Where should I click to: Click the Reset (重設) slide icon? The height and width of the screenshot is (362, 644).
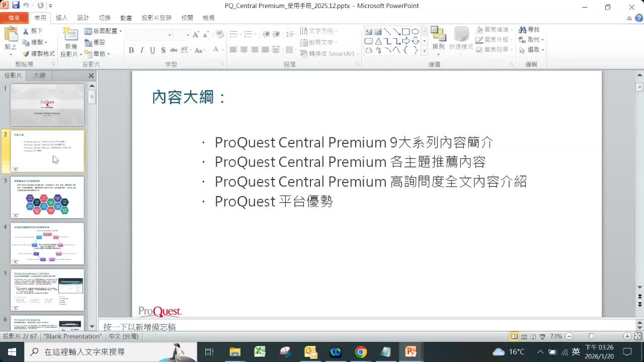(x=89, y=43)
